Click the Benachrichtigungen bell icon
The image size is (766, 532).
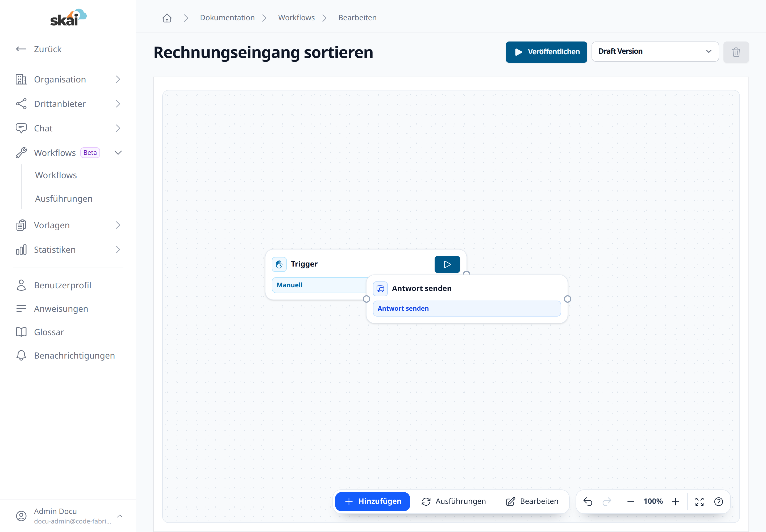pos(21,356)
